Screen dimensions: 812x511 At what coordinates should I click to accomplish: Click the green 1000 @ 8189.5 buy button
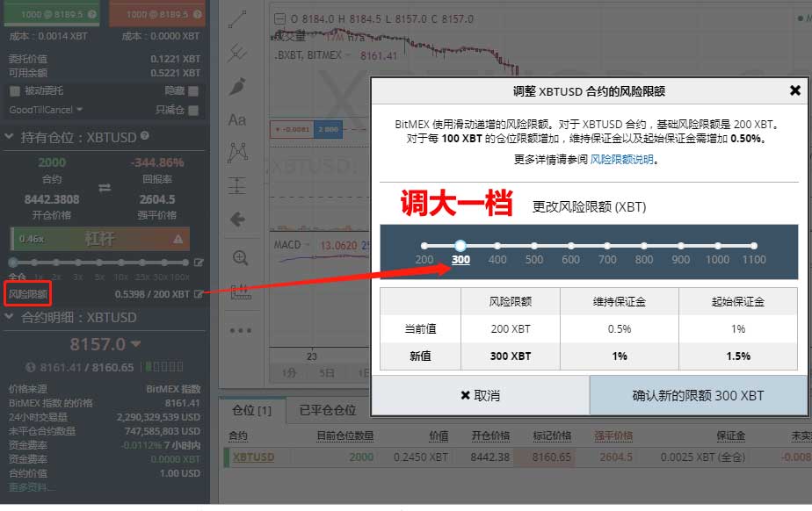click(x=51, y=13)
